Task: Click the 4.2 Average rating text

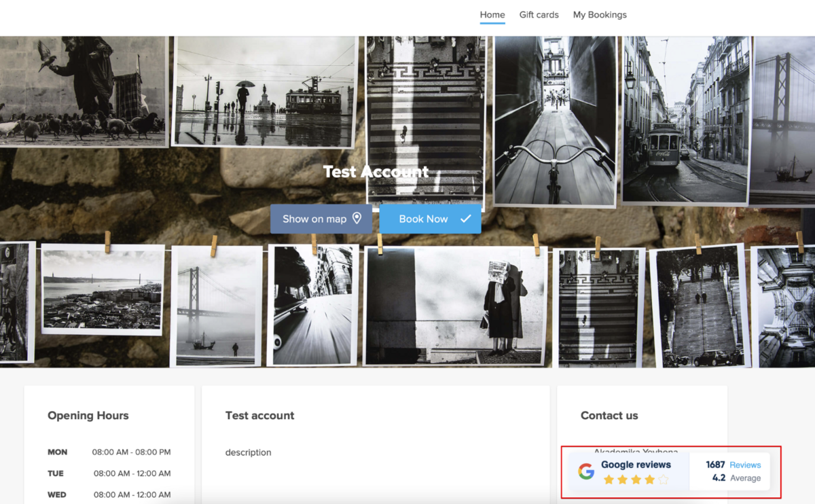Action: 736,478
